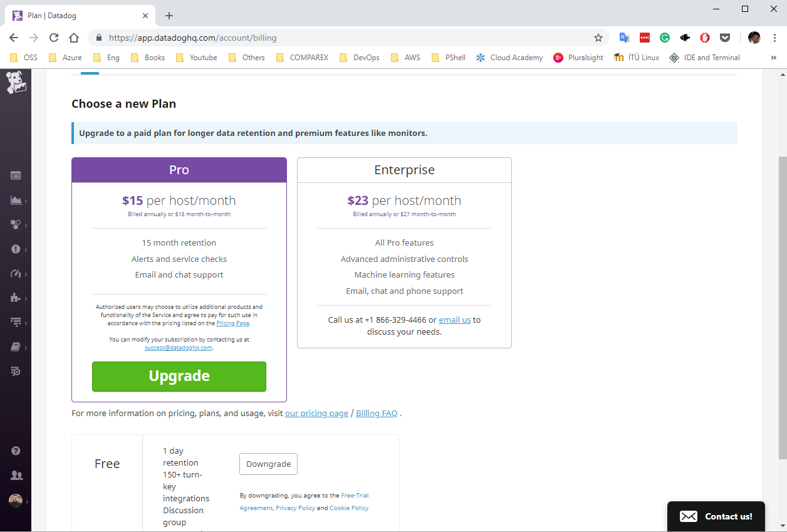Show hidden bookmarks with the overflow chevron
Image resolution: width=787 pixels, height=532 pixels.
pyautogui.click(x=774, y=58)
